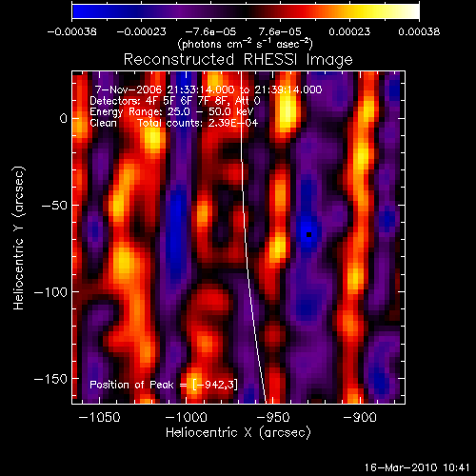476x476 pixels.
Task: Click the 'Heliocentric X (arcsec)' axis label
Action: 238,432
